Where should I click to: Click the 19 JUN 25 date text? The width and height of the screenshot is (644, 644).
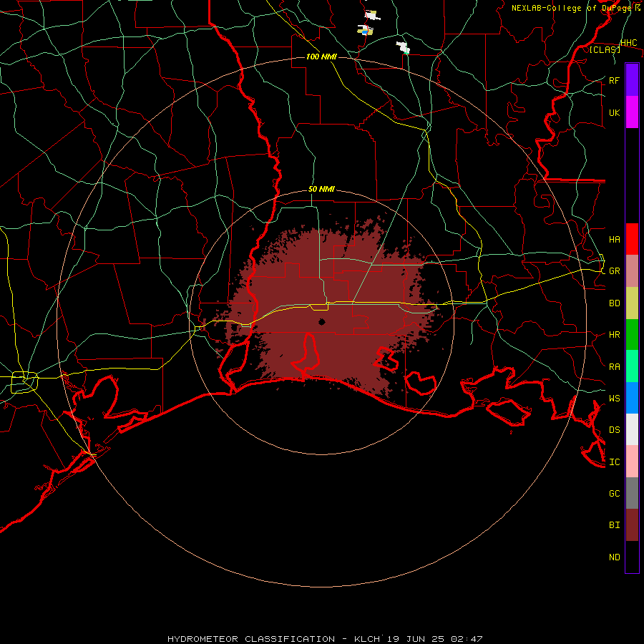(415, 639)
